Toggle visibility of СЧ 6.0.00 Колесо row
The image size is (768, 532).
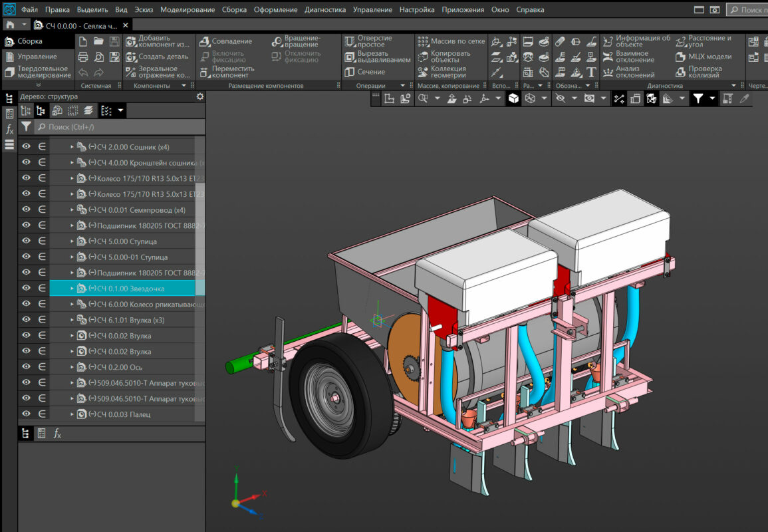tap(26, 304)
